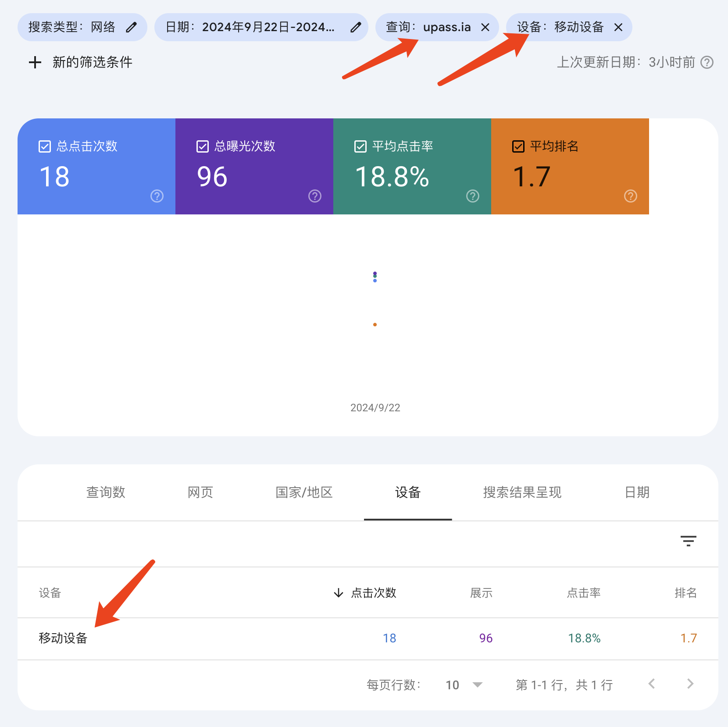The width and height of the screenshot is (728, 727).
Task: Remove the upass.ia query filter
Action: [485, 27]
